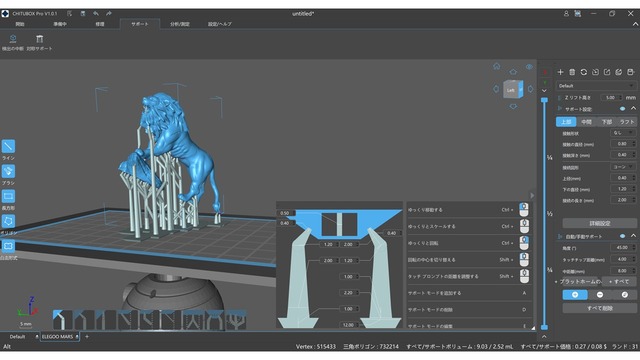Click the 角度 45.00 input field

click(623, 248)
